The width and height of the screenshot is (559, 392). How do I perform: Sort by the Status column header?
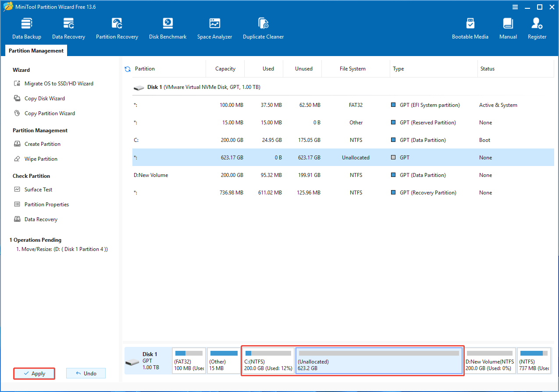516,69
